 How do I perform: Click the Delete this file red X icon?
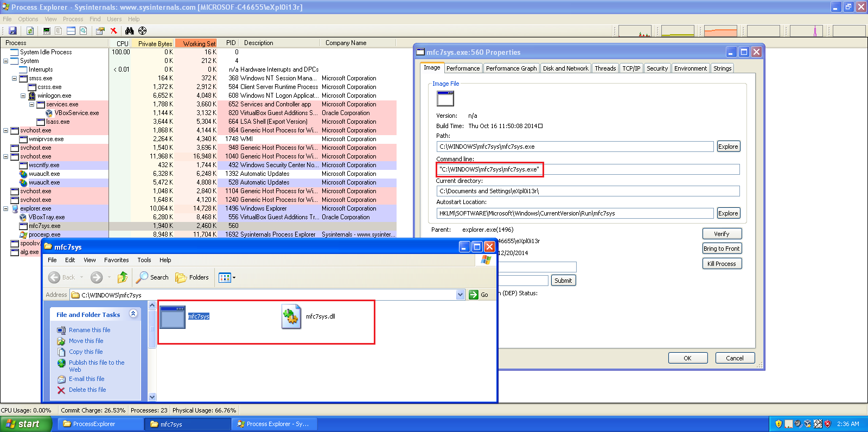[x=61, y=390]
